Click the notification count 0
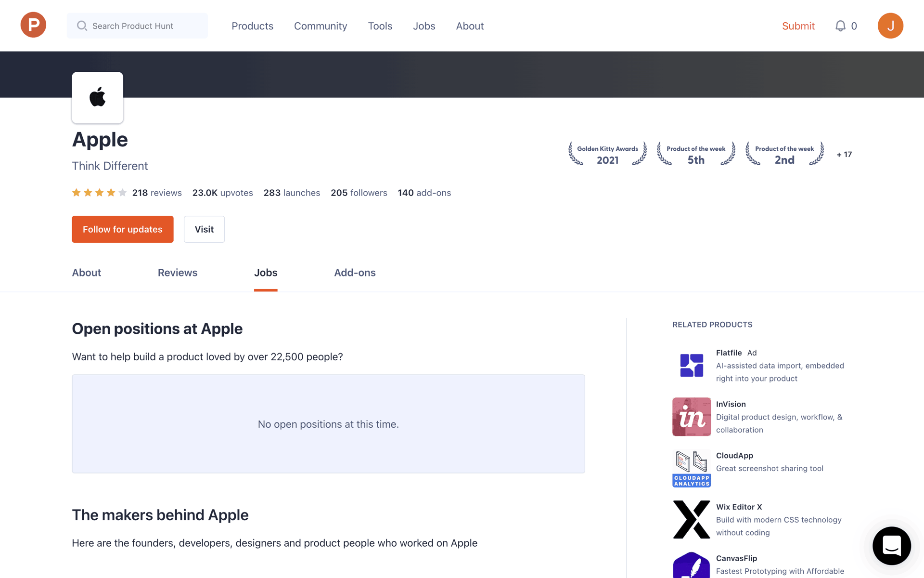 coord(854,26)
